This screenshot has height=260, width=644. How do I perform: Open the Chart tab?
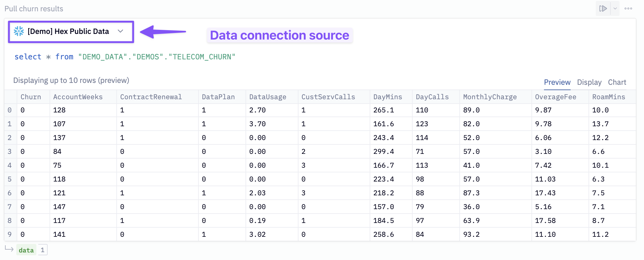pos(617,82)
